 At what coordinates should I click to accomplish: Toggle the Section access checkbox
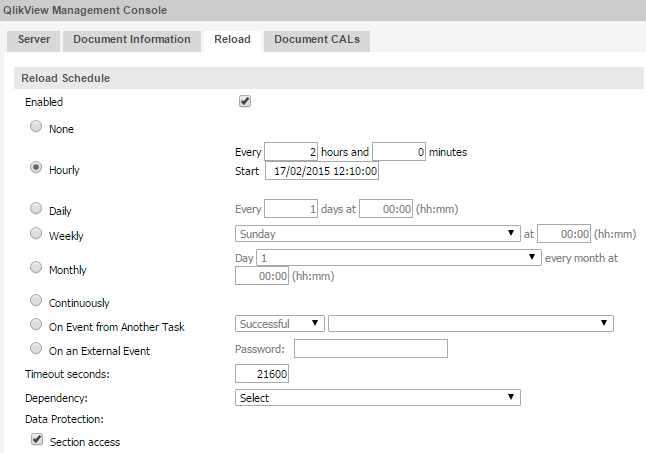[37, 439]
